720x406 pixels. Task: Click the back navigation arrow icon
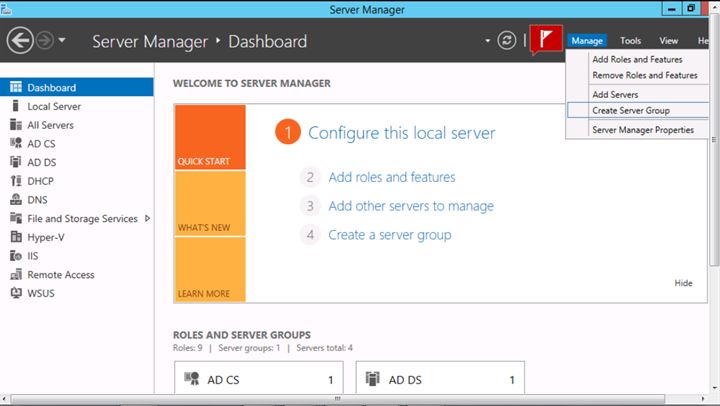click(20, 40)
